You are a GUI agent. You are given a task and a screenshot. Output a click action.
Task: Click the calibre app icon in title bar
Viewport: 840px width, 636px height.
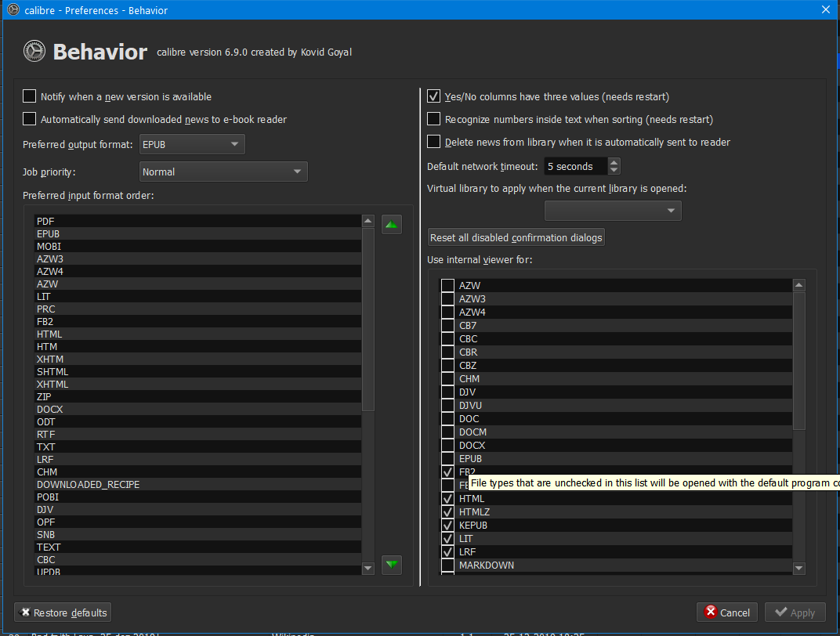click(x=13, y=9)
